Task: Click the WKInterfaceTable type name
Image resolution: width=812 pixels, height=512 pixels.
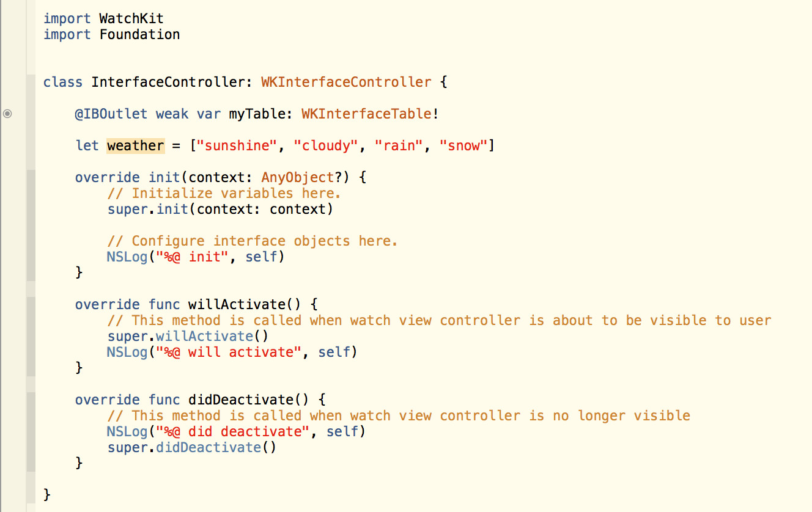Action: pyautogui.click(x=366, y=114)
